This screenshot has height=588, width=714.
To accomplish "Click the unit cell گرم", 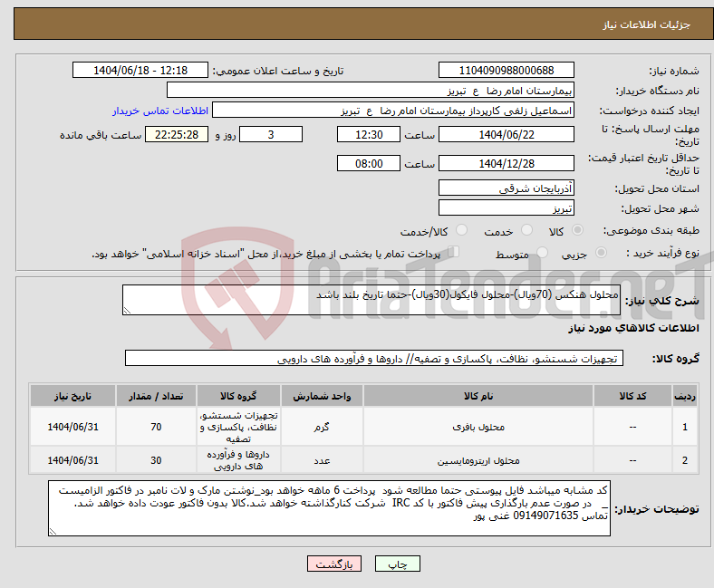I will click(322, 427).
